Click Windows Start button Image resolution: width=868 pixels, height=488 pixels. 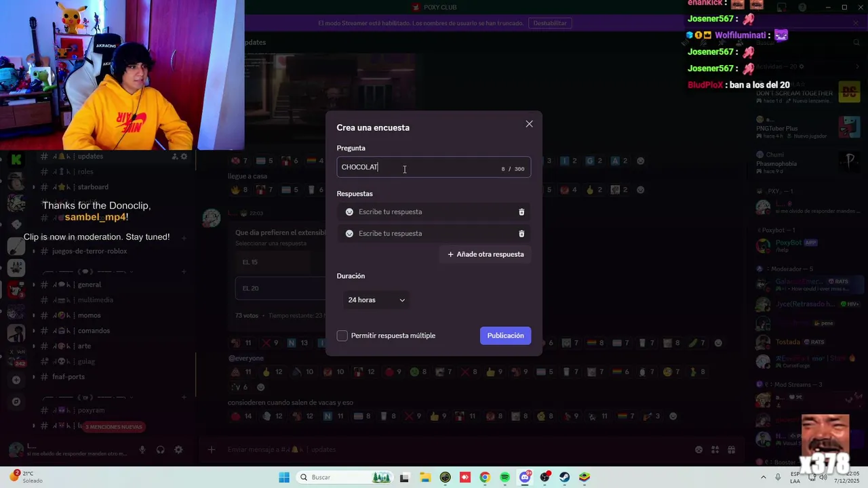tap(284, 477)
